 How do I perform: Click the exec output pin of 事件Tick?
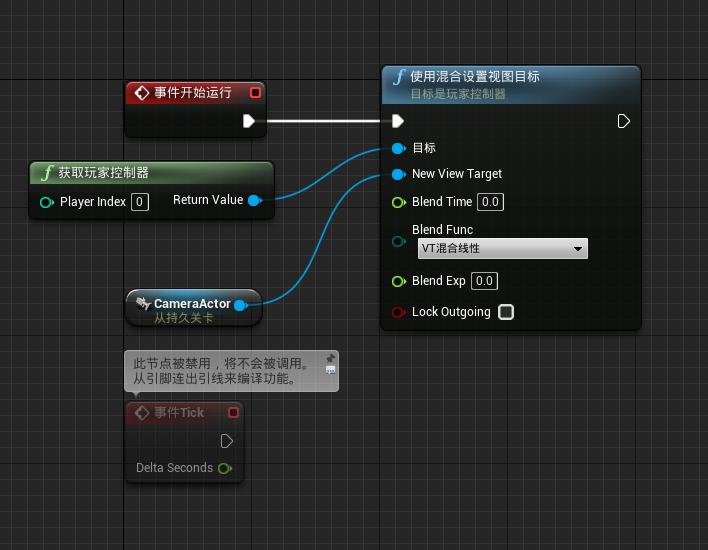coord(227,441)
